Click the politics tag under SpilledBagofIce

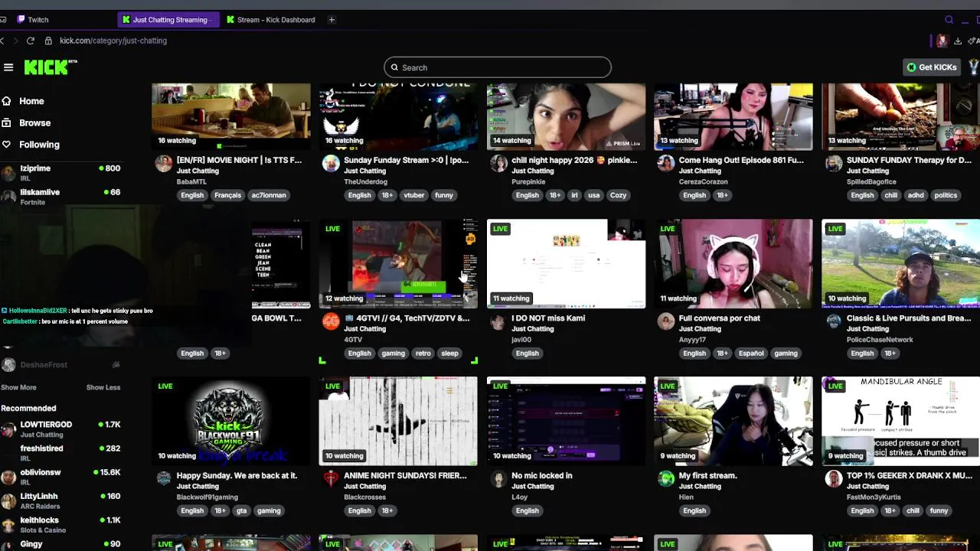[946, 195]
